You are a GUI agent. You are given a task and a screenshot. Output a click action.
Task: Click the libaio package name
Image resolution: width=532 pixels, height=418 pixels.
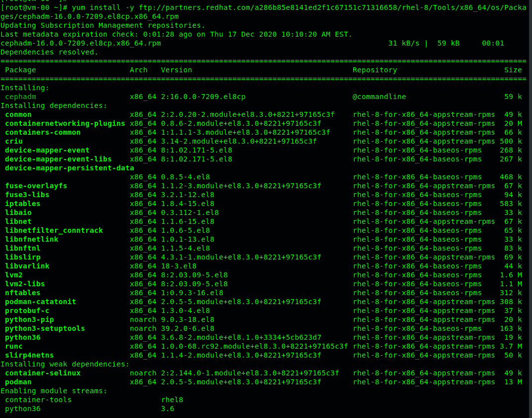click(x=18, y=213)
